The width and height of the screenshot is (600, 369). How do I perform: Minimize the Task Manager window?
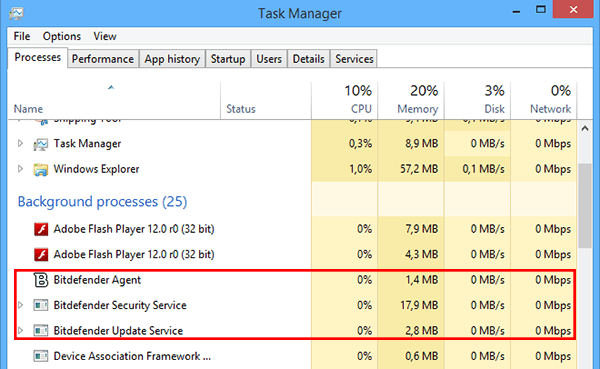[x=516, y=11]
